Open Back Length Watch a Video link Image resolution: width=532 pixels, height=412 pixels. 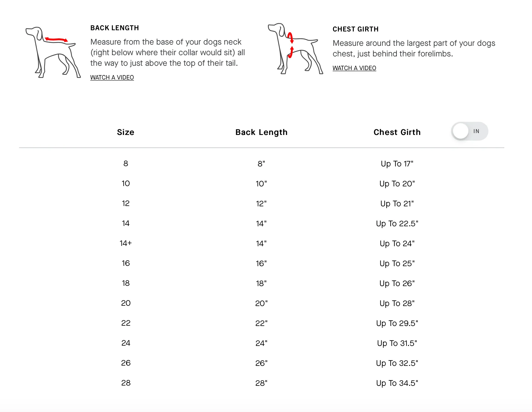[x=112, y=77]
